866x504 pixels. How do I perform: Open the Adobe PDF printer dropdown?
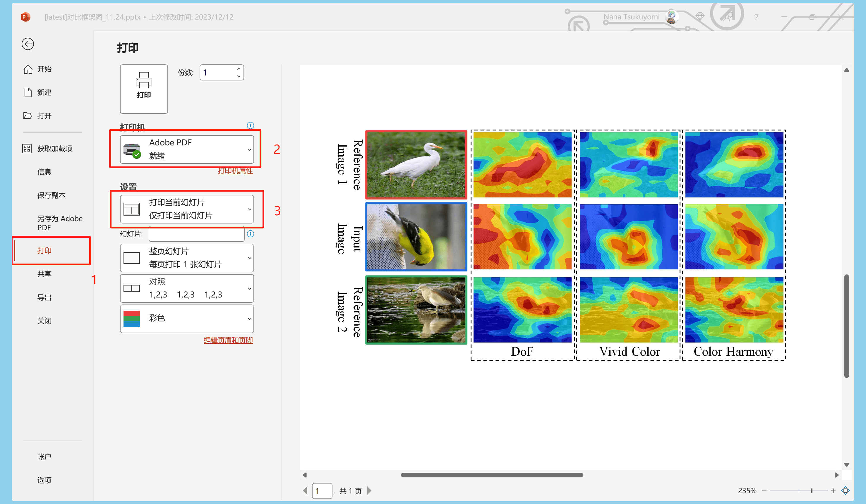187,149
